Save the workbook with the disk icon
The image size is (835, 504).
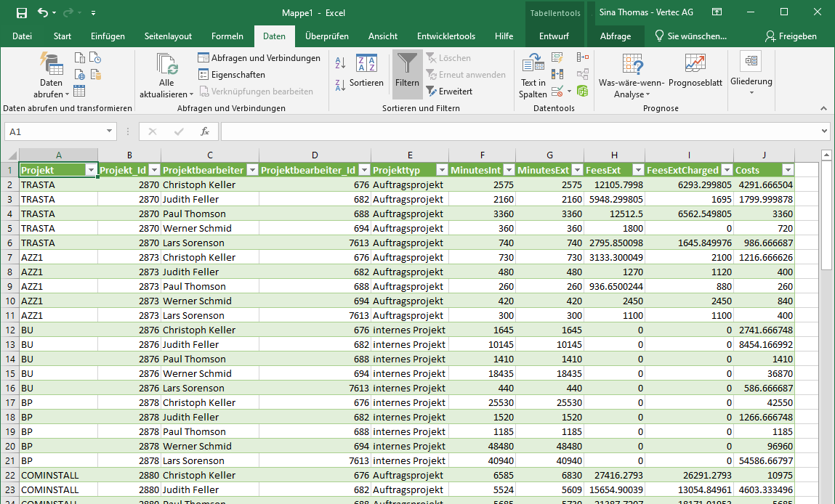point(22,12)
